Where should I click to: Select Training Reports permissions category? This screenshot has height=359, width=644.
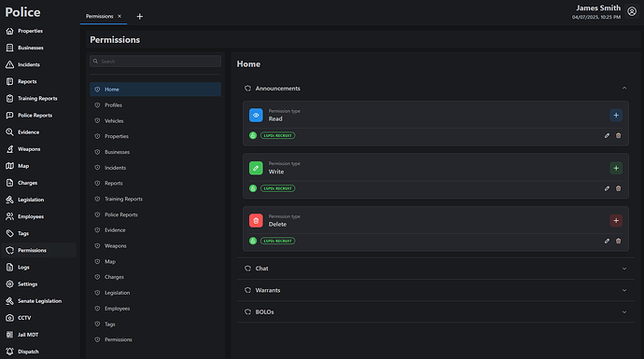tap(155, 199)
